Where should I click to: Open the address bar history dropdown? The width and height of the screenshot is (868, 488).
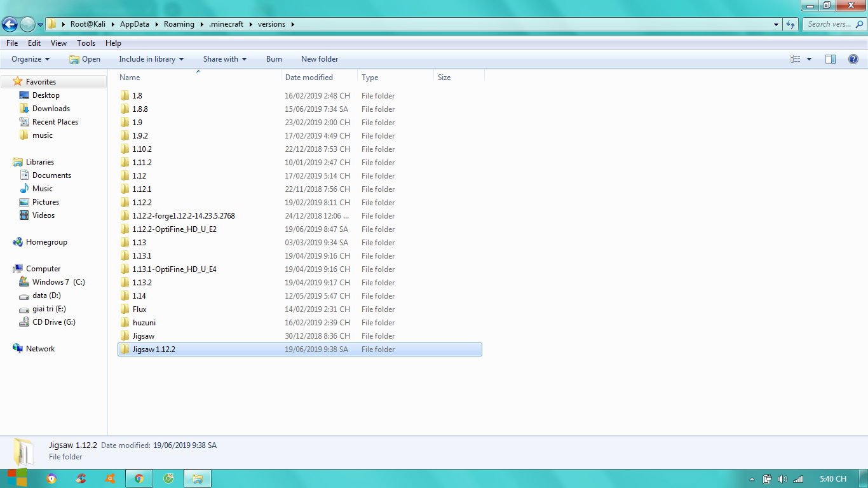776,24
